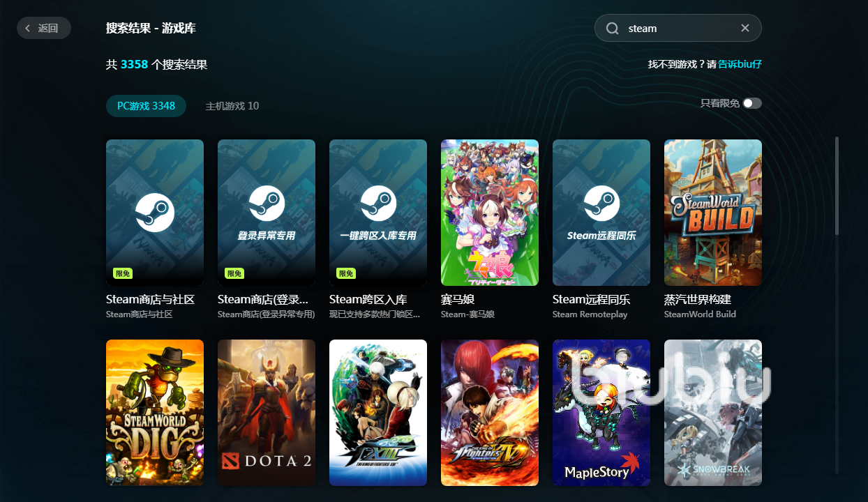Choose the King of Fighters XIII cover

tap(378, 413)
